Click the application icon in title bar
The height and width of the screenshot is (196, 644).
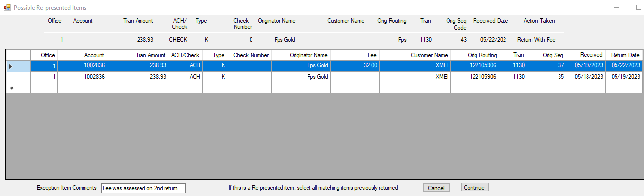click(7, 8)
